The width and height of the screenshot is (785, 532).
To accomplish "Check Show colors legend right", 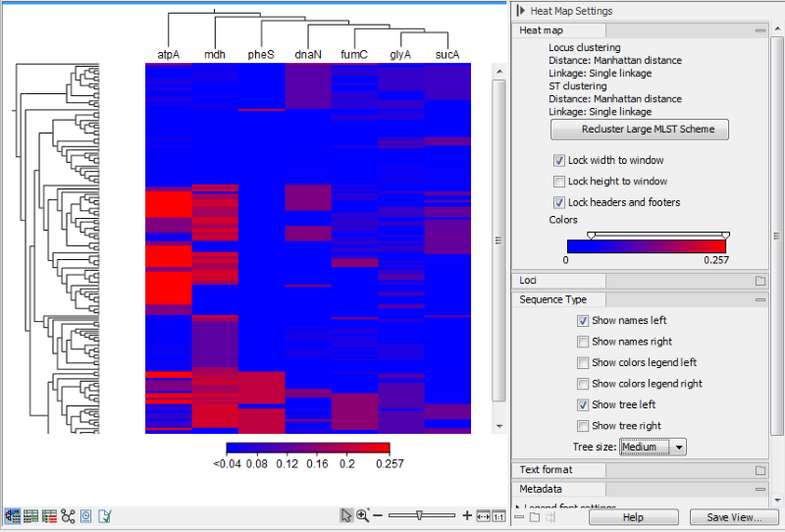I will tap(584, 384).
